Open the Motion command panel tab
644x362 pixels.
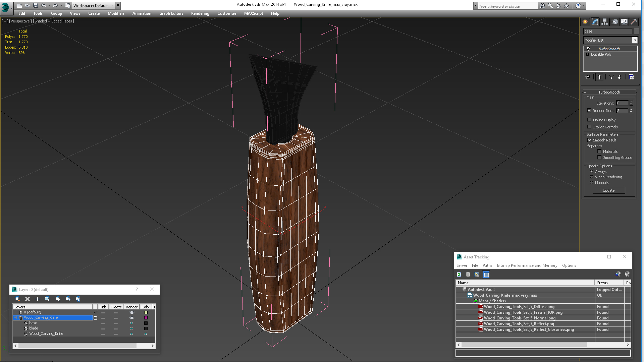[614, 22]
